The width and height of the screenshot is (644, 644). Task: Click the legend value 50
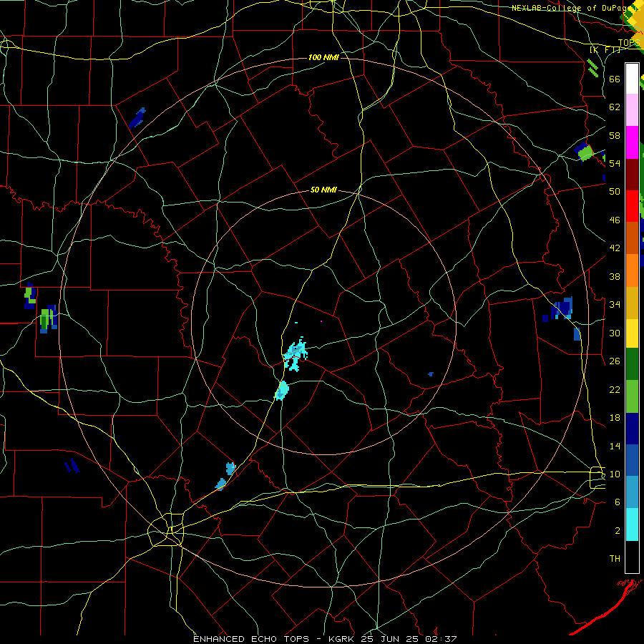615,192
